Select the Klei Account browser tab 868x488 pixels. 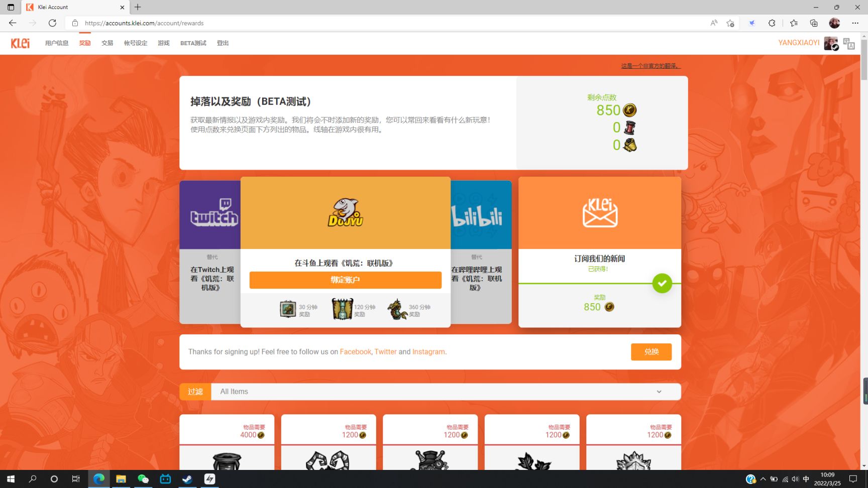pyautogui.click(x=75, y=8)
